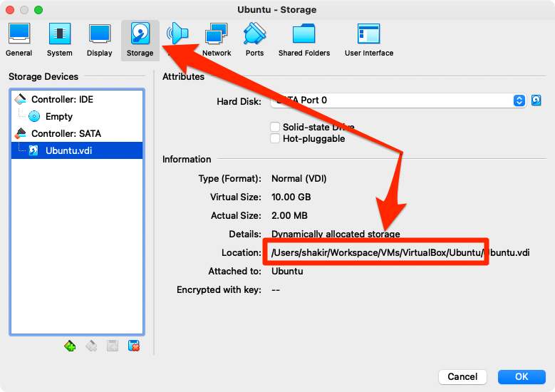Screen dimensions: 555x392
Task: Open the Network settings section
Action: coord(217,40)
